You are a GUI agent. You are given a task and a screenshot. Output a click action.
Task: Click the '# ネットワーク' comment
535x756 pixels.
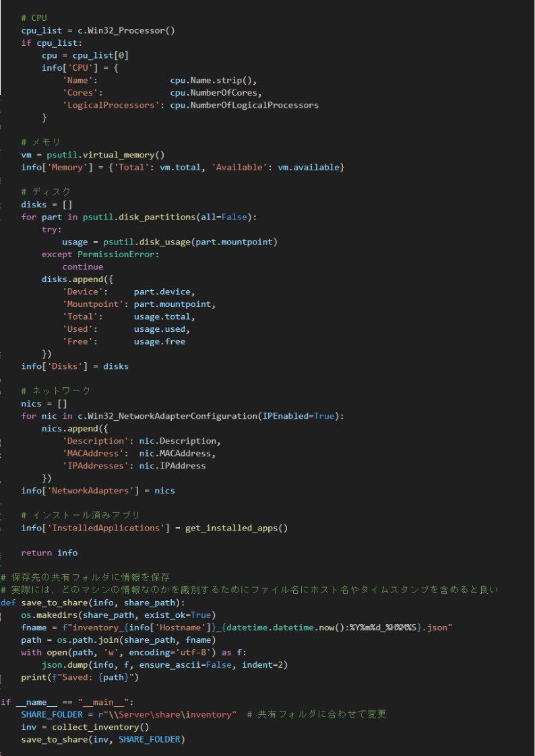(56, 391)
